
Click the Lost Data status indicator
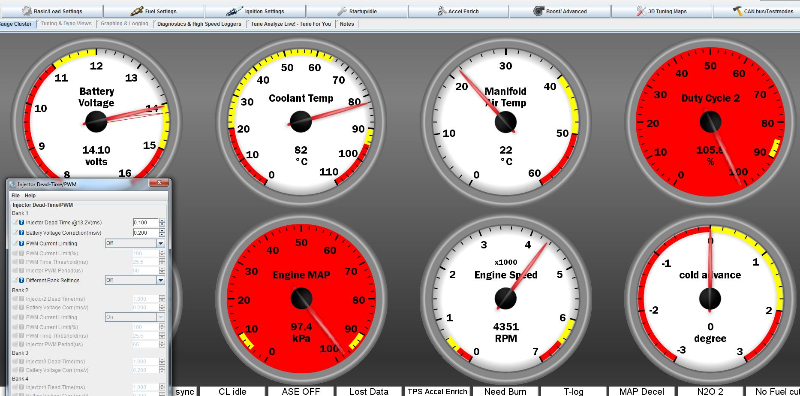coord(369,391)
